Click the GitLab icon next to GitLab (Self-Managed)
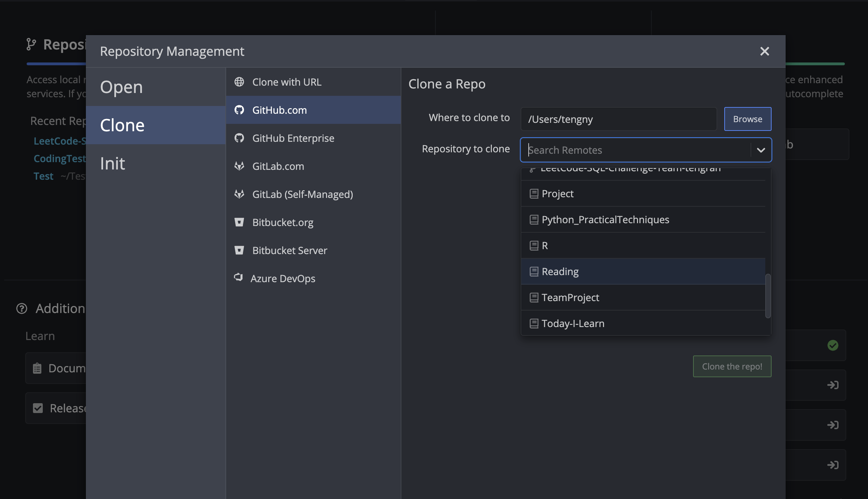 point(239,194)
